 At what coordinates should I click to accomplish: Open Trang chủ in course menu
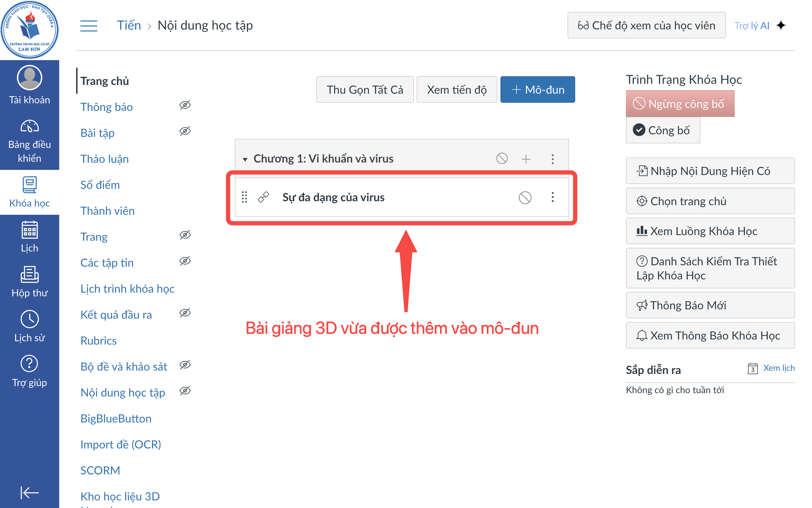point(105,81)
